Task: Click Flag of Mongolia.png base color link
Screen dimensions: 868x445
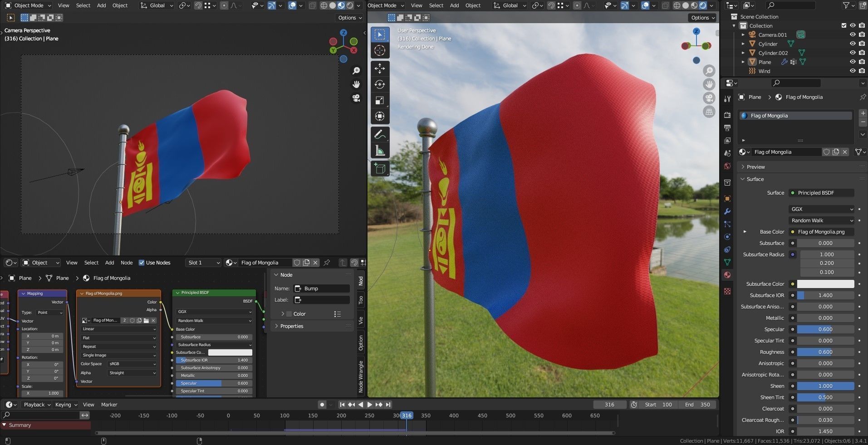Action: [x=822, y=232]
